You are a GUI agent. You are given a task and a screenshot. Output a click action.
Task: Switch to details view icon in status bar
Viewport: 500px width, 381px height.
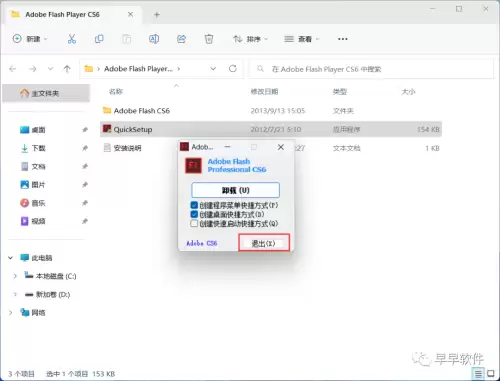[478, 374]
